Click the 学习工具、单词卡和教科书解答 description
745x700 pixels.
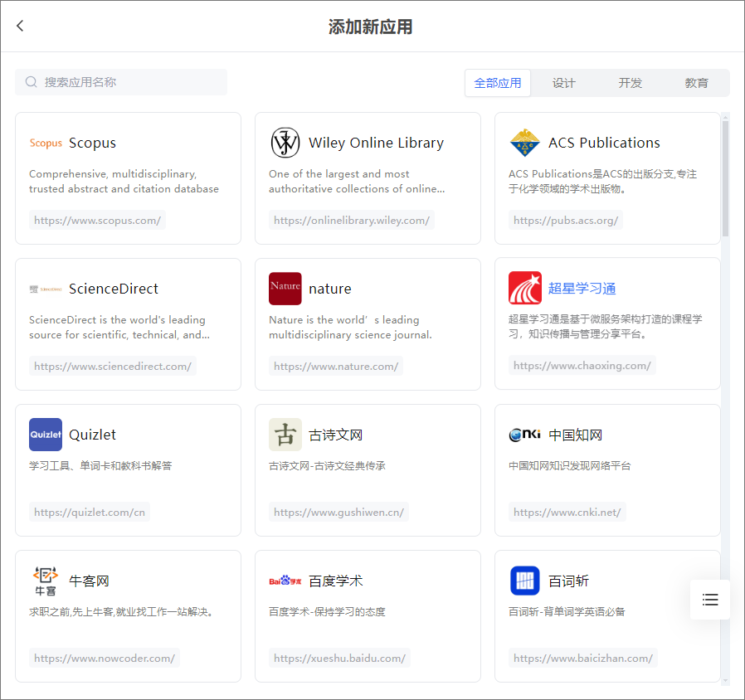(x=100, y=466)
